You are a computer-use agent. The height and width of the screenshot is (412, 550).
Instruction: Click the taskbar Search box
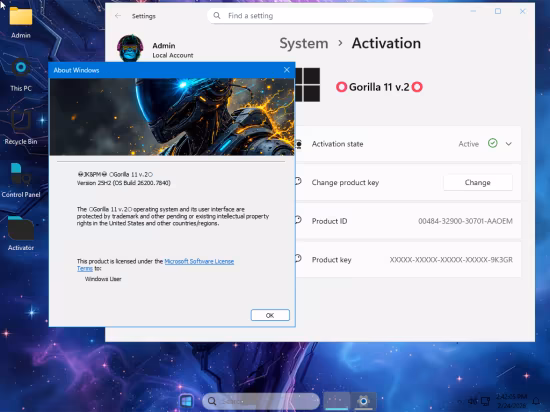(261, 401)
